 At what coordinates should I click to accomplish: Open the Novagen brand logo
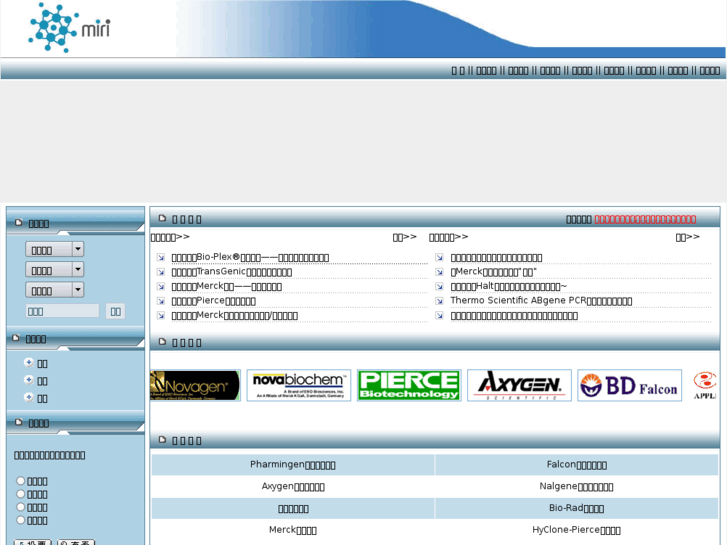195,385
